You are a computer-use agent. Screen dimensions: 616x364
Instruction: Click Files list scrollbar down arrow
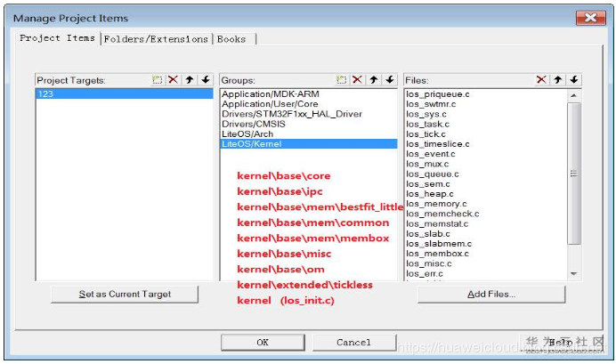pyautogui.click(x=574, y=274)
